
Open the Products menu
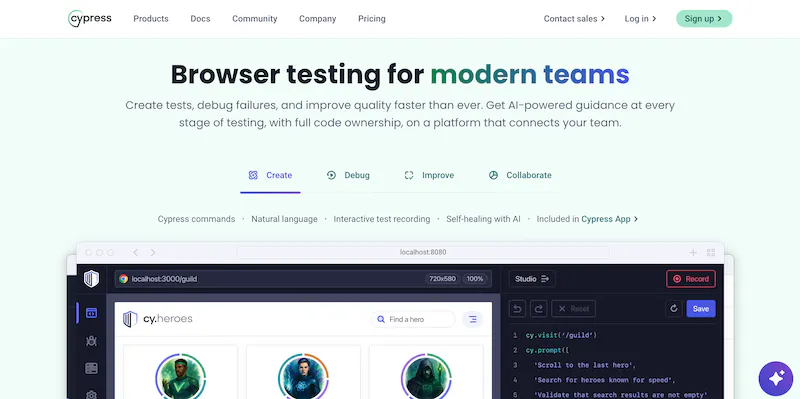point(151,19)
